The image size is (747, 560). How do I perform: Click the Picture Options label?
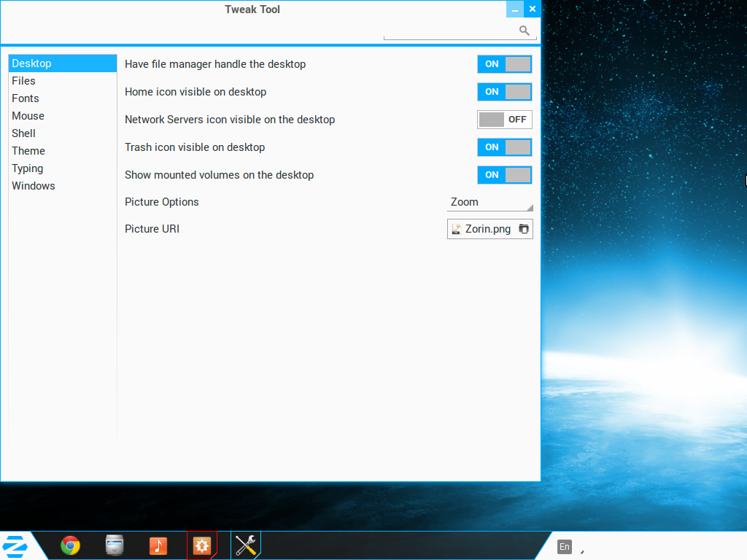(x=161, y=202)
